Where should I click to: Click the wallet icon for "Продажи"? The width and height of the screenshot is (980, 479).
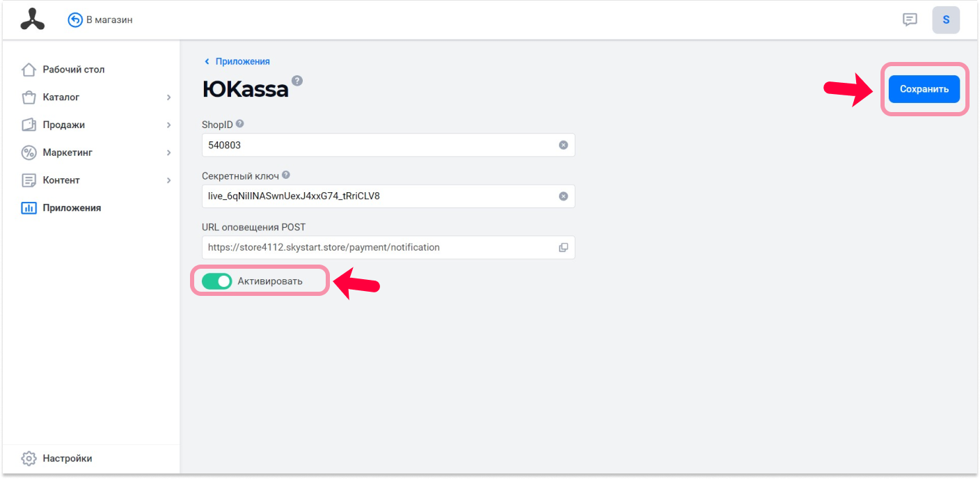point(29,125)
